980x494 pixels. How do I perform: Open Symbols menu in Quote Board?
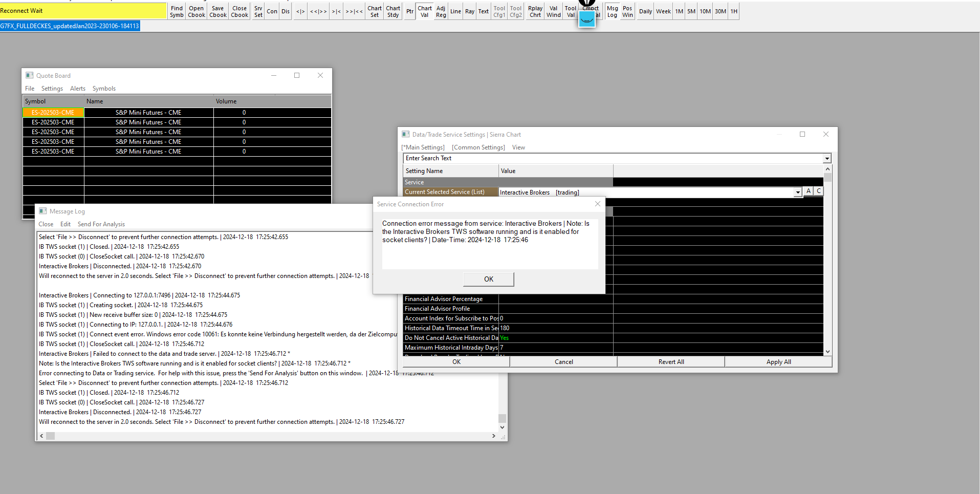tap(104, 89)
